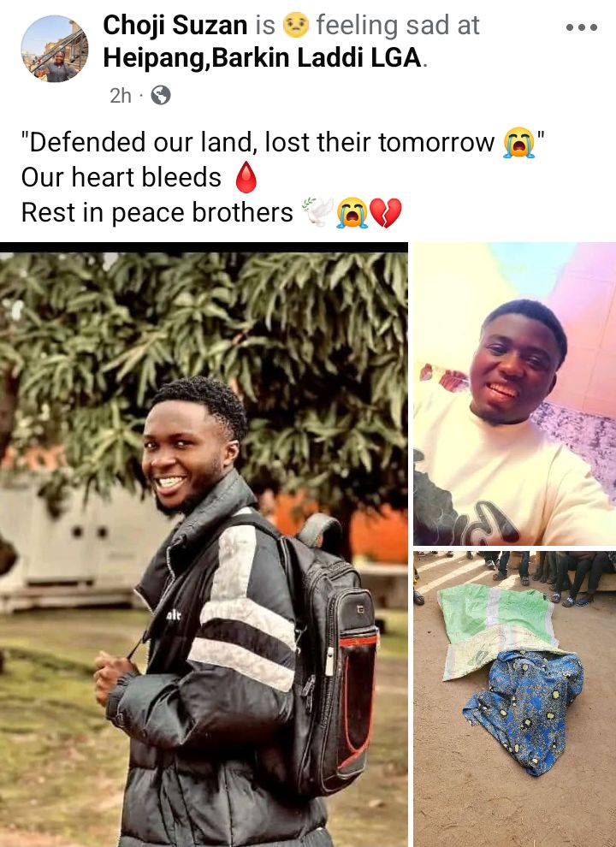Tap the feeling sad emoji icon

pos(295,26)
